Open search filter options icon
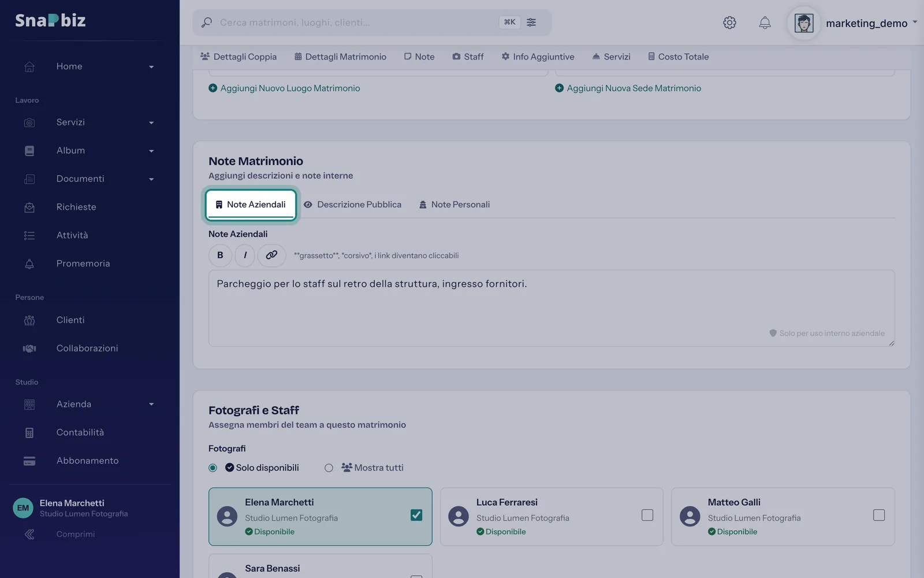The image size is (924, 578). click(x=531, y=23)
